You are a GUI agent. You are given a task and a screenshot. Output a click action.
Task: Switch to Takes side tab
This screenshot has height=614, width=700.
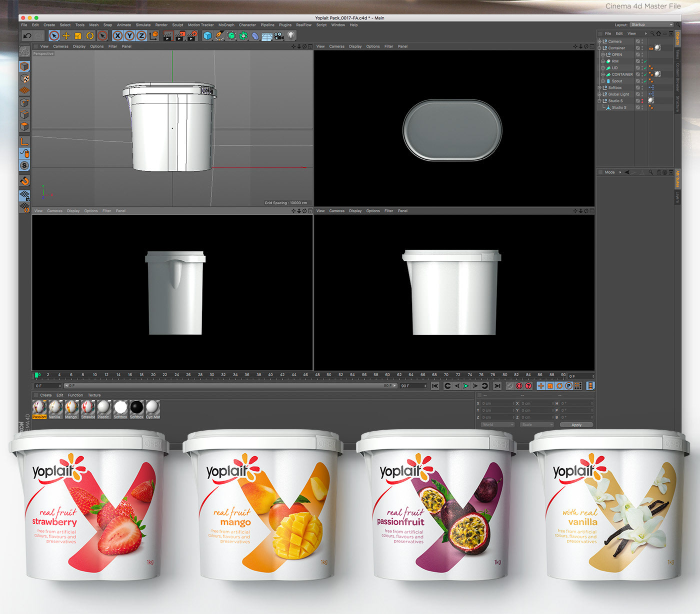[677, 53]
